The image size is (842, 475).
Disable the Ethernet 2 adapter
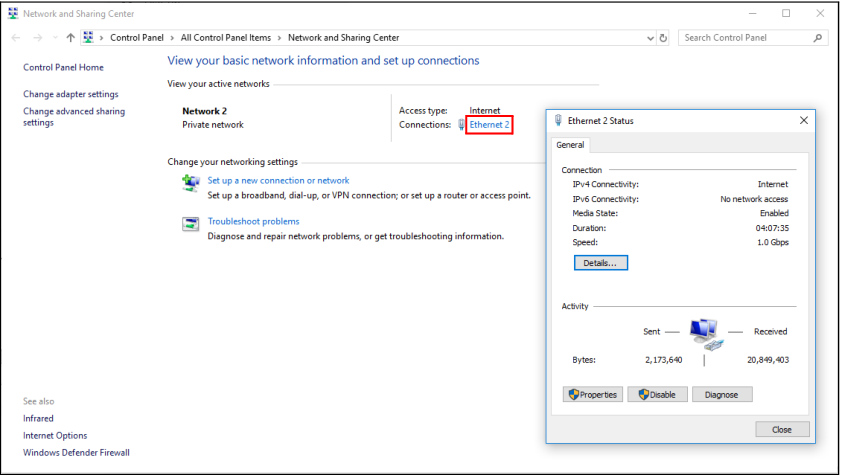657,395
